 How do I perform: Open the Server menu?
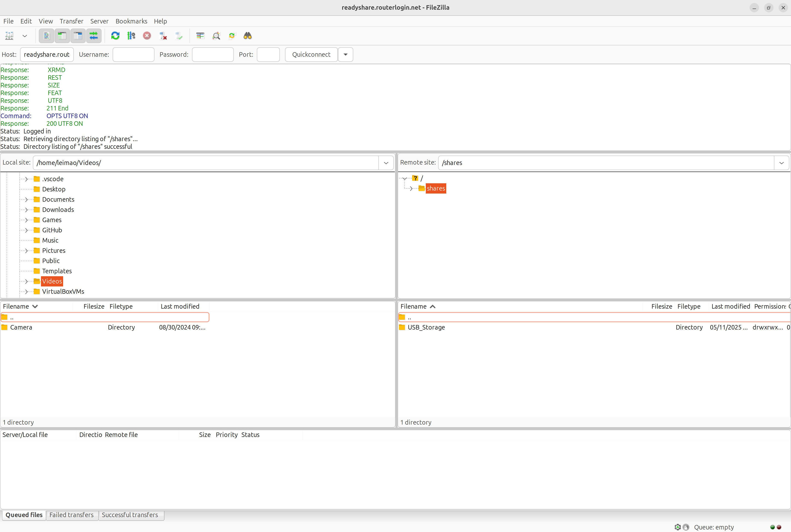(x=99, y=21)
